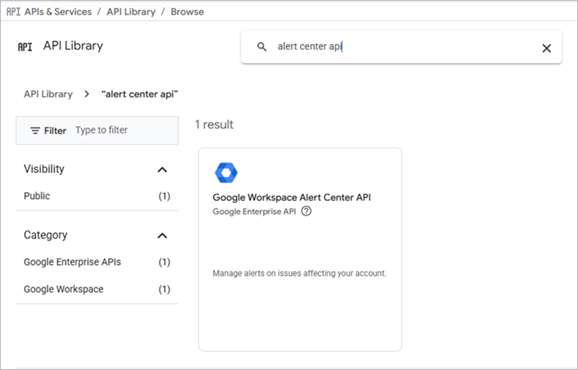Image resolution: width=578 pixels, height=370 pixels.
Task: Click the "1 result" count text
Action: (x=214, y=125)
